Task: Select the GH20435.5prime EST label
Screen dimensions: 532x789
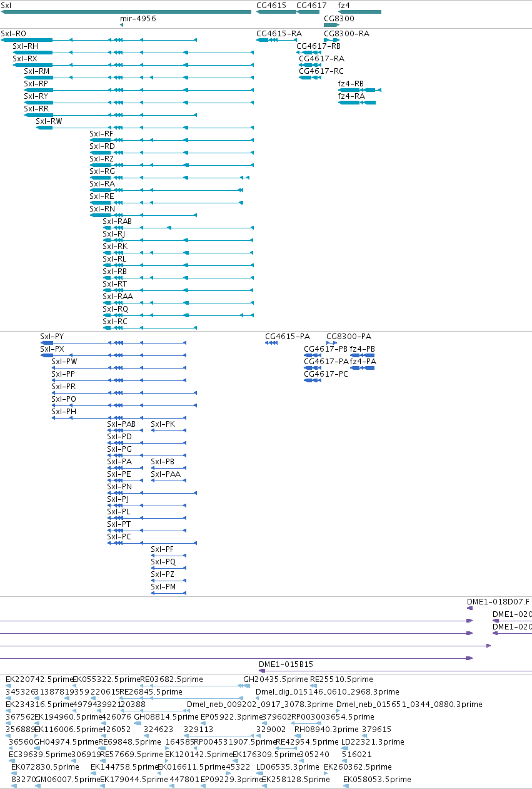Action: tap(276, 680)
